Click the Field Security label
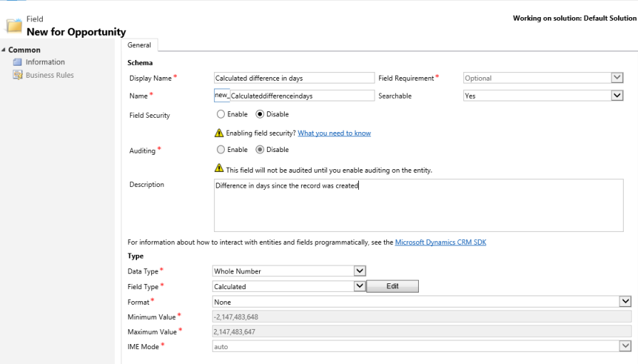 [x=149, y=115]
